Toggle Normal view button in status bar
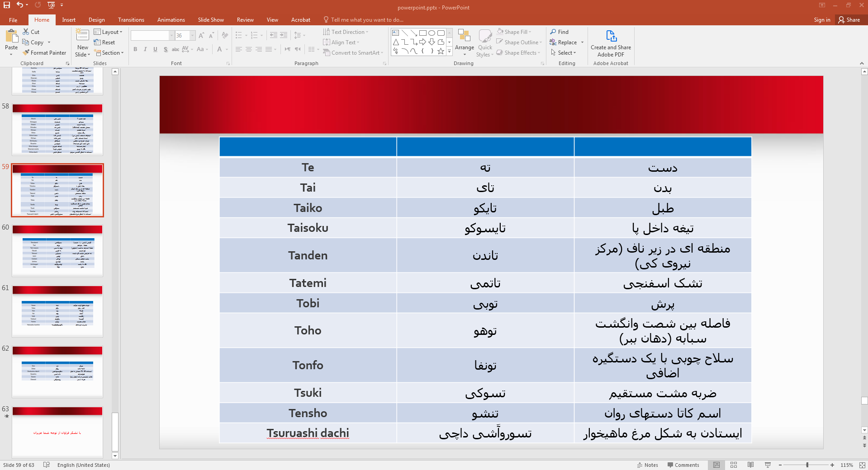The image size is (868, 470). pos(716,465)
